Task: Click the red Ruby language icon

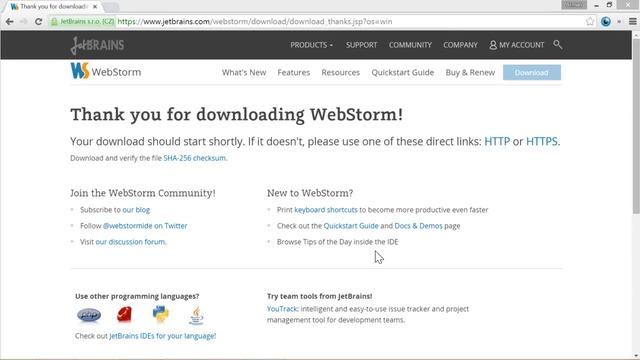Action: tap(124, 315)
